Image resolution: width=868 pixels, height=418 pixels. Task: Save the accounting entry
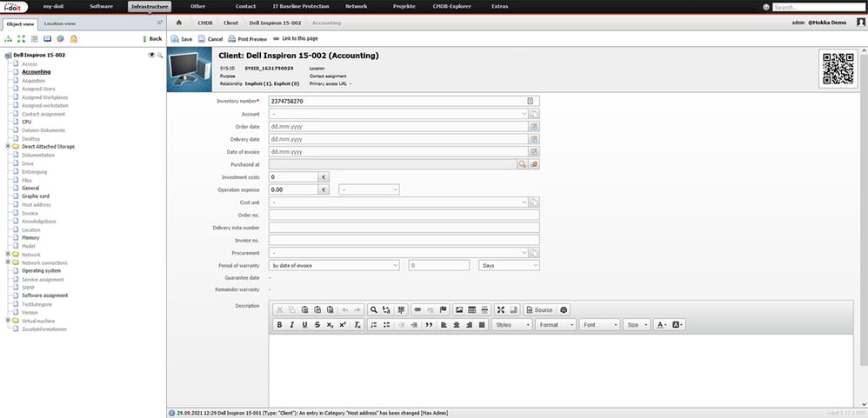click(x=182, y=39)
